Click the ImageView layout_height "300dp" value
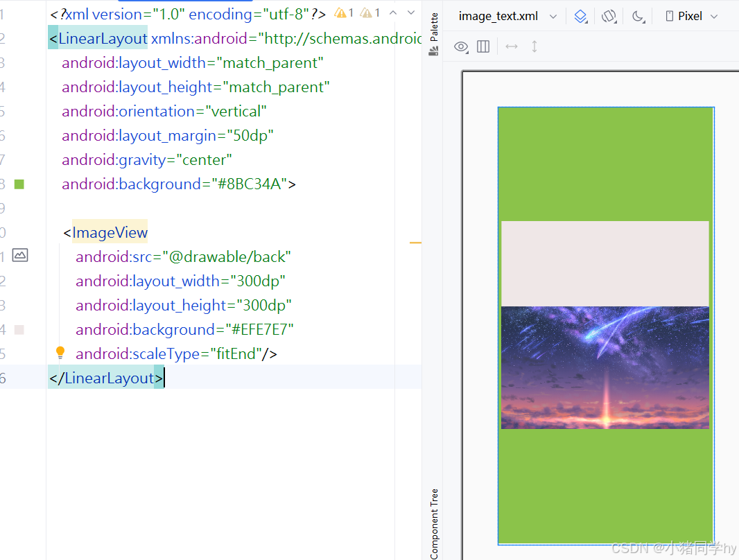The height and width of the screenshot is (560, 739). tap(264, 305)
